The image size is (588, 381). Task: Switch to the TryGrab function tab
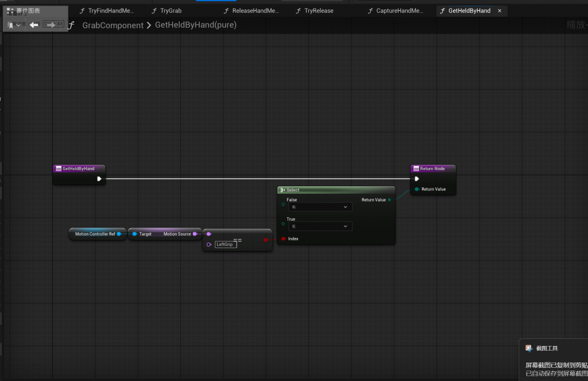[171, 11]
